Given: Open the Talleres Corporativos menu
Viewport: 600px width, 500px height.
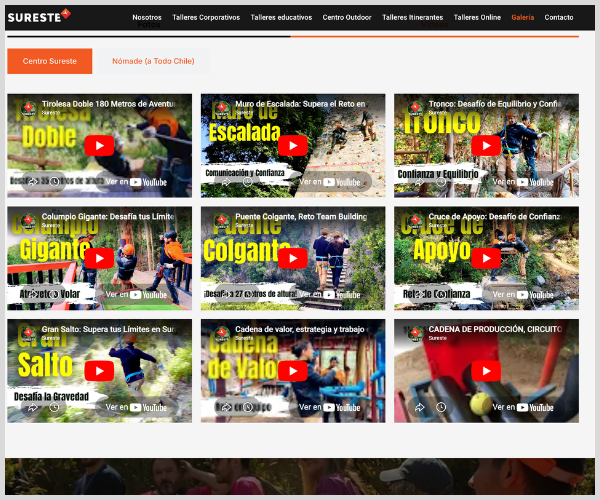Looking at the screenshot, I should click(x=206, y=17).
